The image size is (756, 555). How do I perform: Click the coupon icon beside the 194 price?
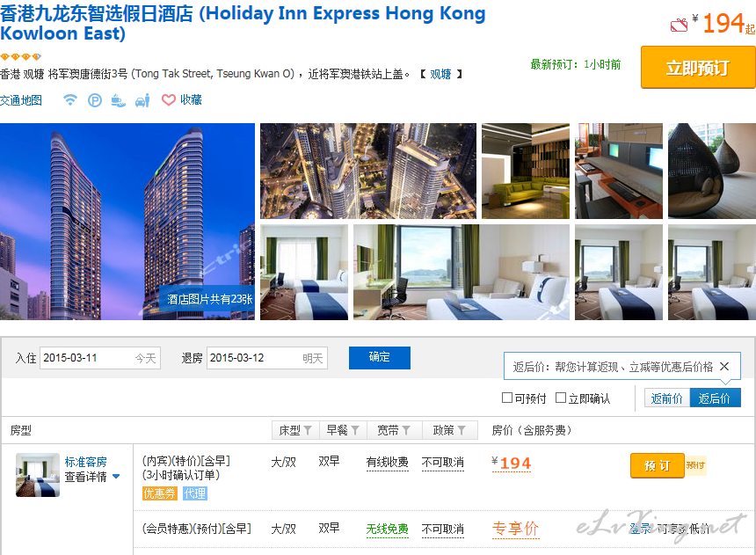click(x=680, y=24)
